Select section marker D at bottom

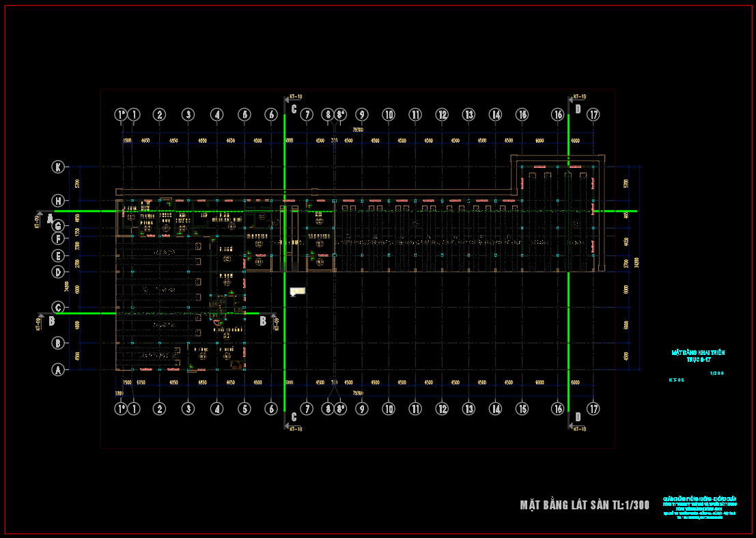578,416
